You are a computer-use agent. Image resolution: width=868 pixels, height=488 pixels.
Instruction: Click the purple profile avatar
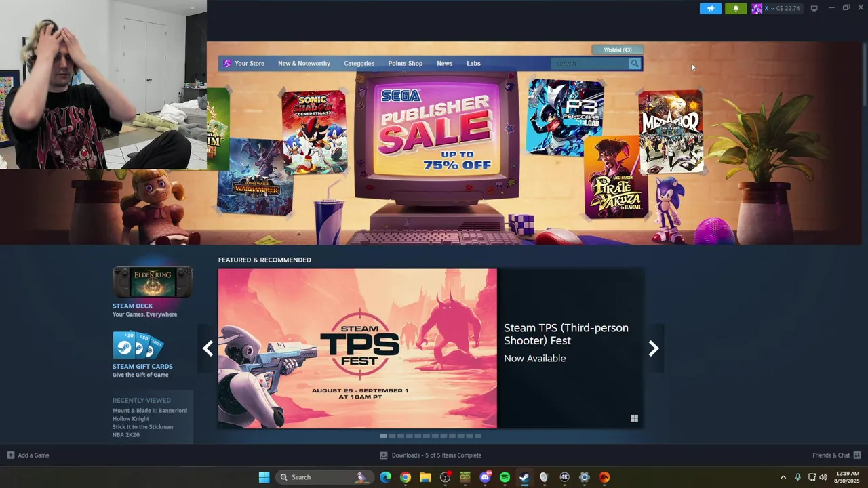click(x=756, y=9)
